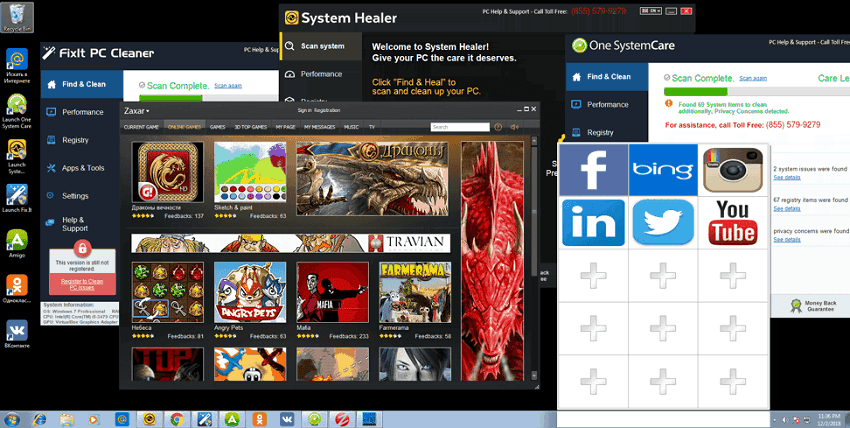Viewport: 850px width, 428px height.
Task: Open the My Messages tab in Zaxar
Action: pos(318,127)
